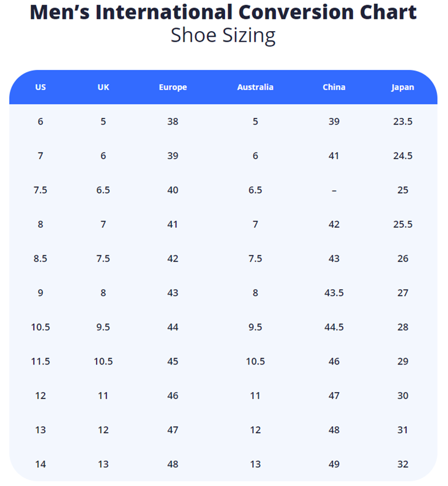Click the Japan column header
The image size is (448, 486).
(x=403, y=87)
